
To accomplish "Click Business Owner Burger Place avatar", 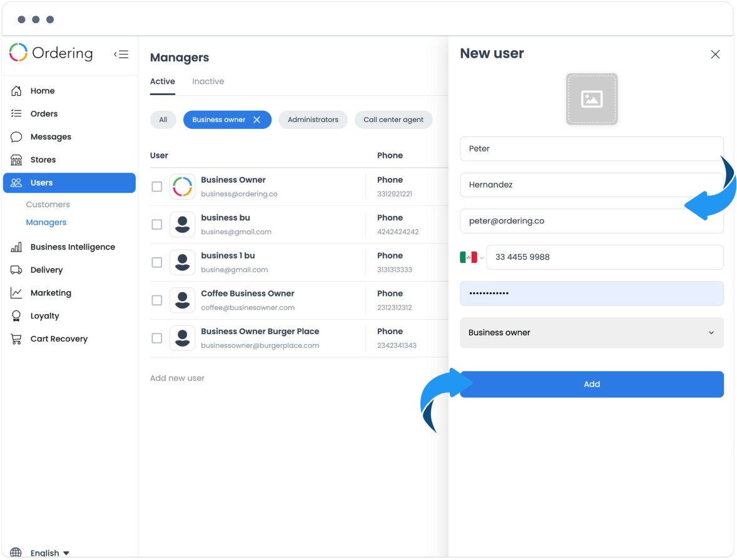I will coord(182,338).
